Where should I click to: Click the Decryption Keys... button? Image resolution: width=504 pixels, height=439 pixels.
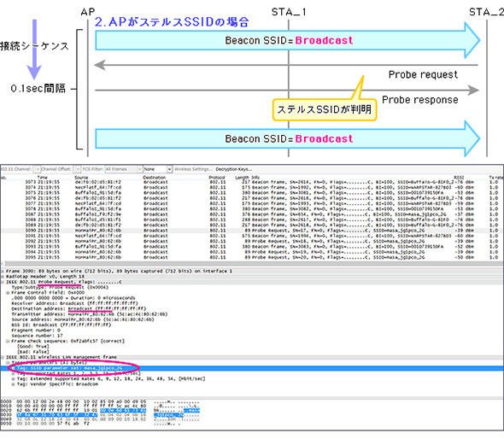click(234, 169)
